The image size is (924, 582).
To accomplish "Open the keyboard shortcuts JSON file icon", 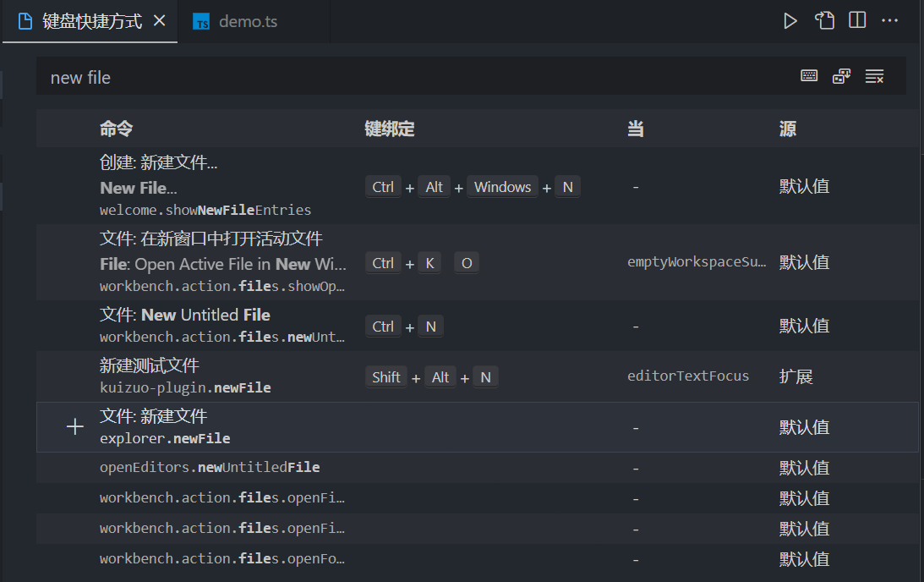I will click(x=824, y=21).
